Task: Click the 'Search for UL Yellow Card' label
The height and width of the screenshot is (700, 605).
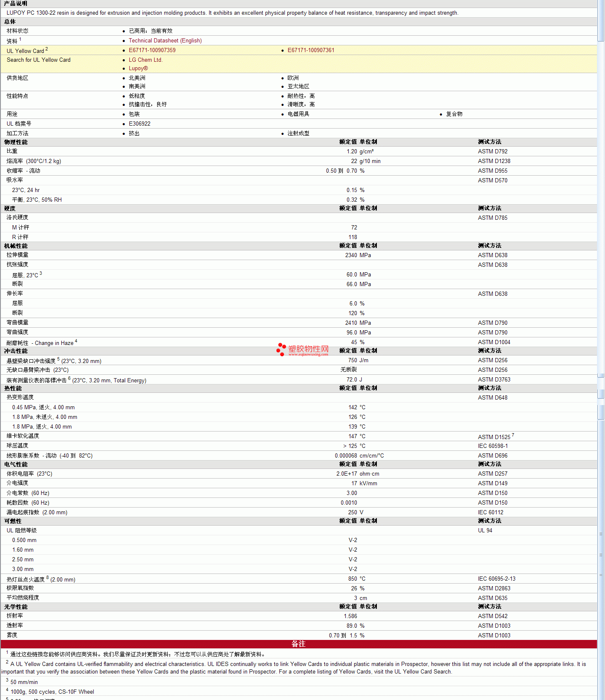Action: point(39,60)
